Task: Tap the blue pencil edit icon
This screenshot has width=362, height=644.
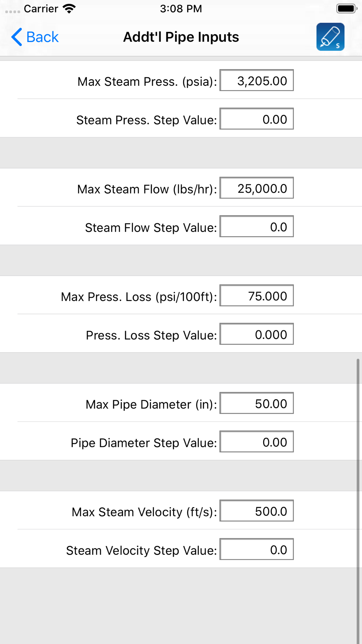Action: point(330,37)
